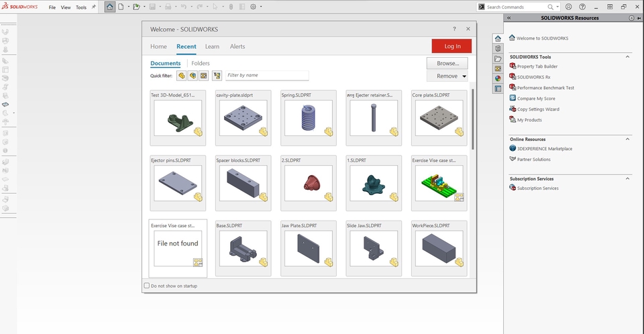644x334 pixels.
Task: Click the Filter by name field
Action: coord(267,75)
